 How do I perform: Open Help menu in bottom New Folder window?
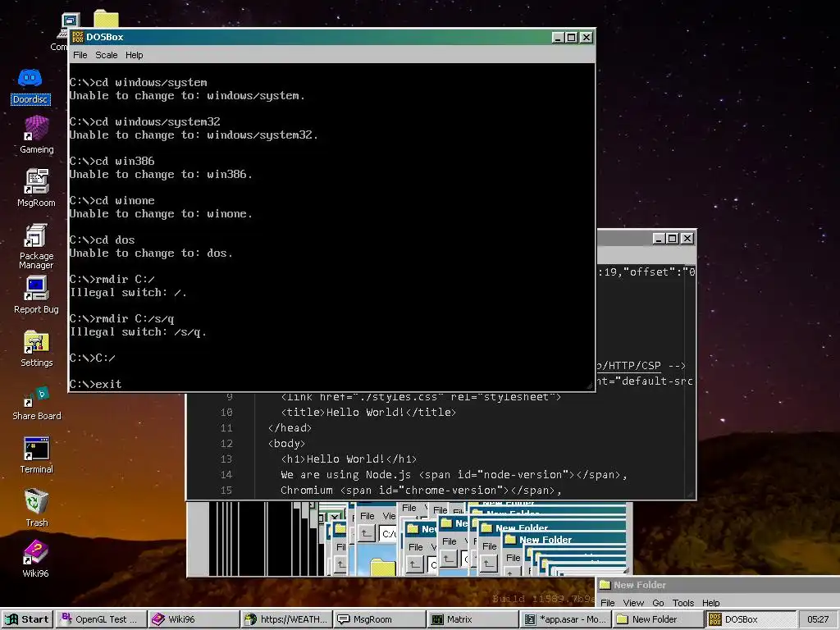[x=711, y=603]
